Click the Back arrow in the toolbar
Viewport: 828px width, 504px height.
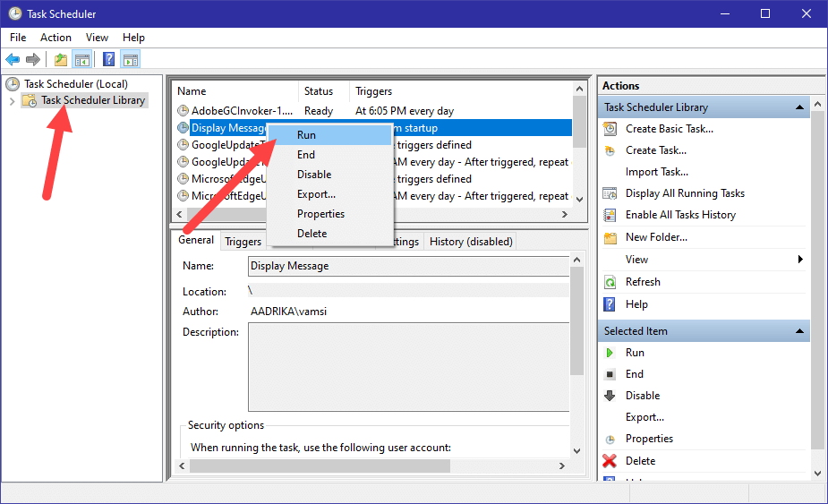(13, 60)
